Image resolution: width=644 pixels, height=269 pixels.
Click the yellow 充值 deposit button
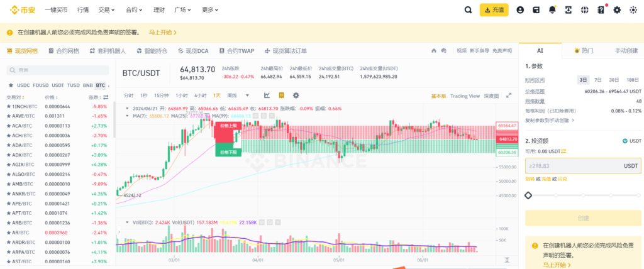pos(494,10)
